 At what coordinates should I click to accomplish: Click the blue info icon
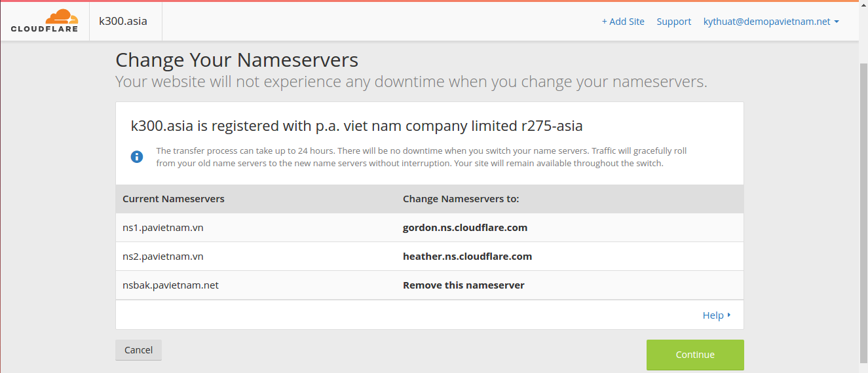pyautogui.click(x=137, y=156)
